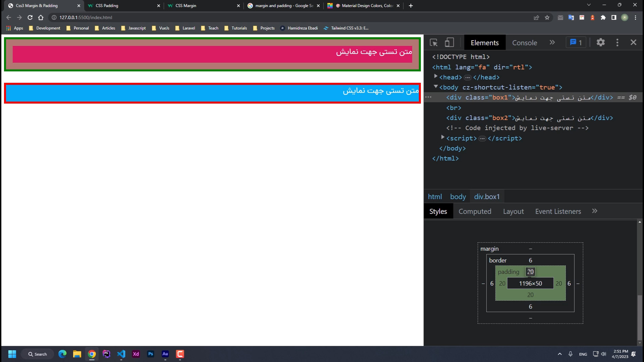
Task: Edit the top padding value field
Action: pyautogui.click(x=530, y=272)
